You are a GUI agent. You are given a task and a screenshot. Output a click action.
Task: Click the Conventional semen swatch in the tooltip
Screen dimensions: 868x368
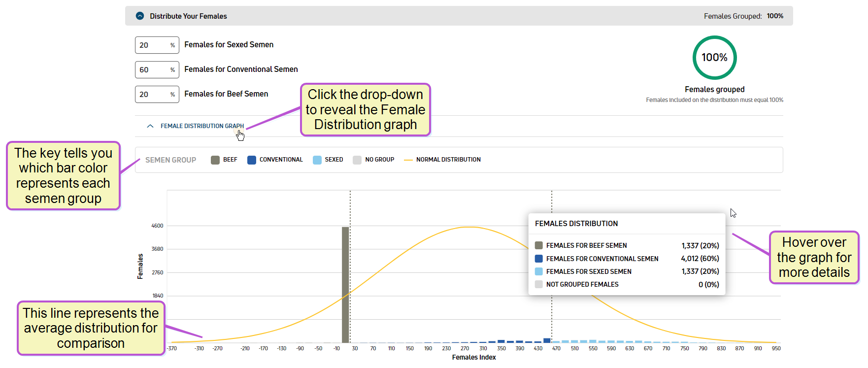point(539,259)
